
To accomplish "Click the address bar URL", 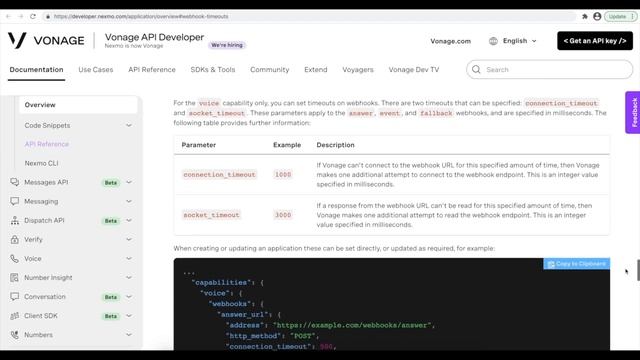I will [141, 16].
